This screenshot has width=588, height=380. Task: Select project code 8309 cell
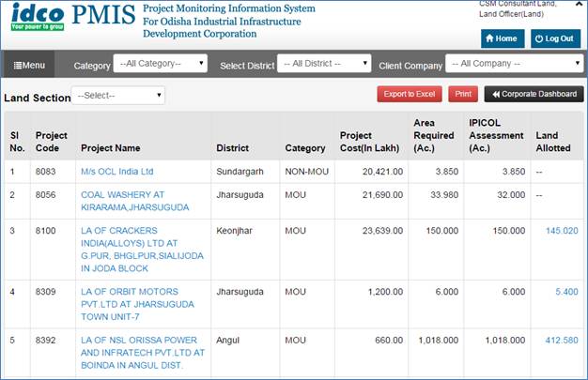45,292
